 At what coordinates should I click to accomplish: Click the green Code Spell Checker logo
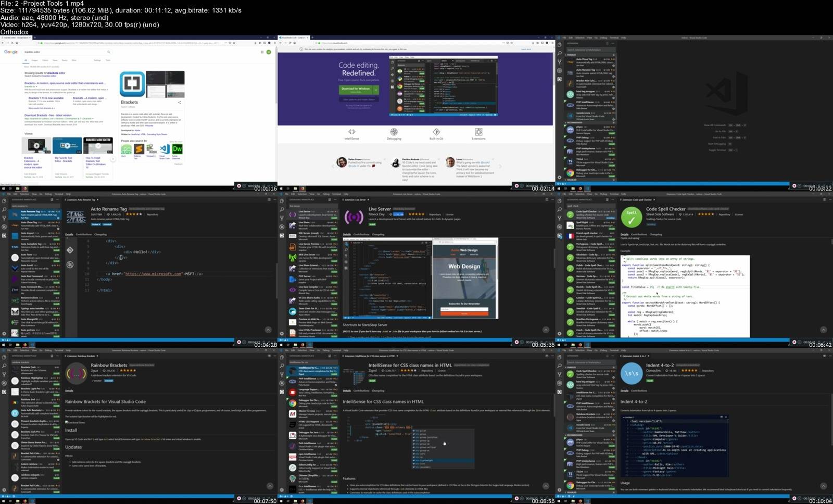(632, 217)
